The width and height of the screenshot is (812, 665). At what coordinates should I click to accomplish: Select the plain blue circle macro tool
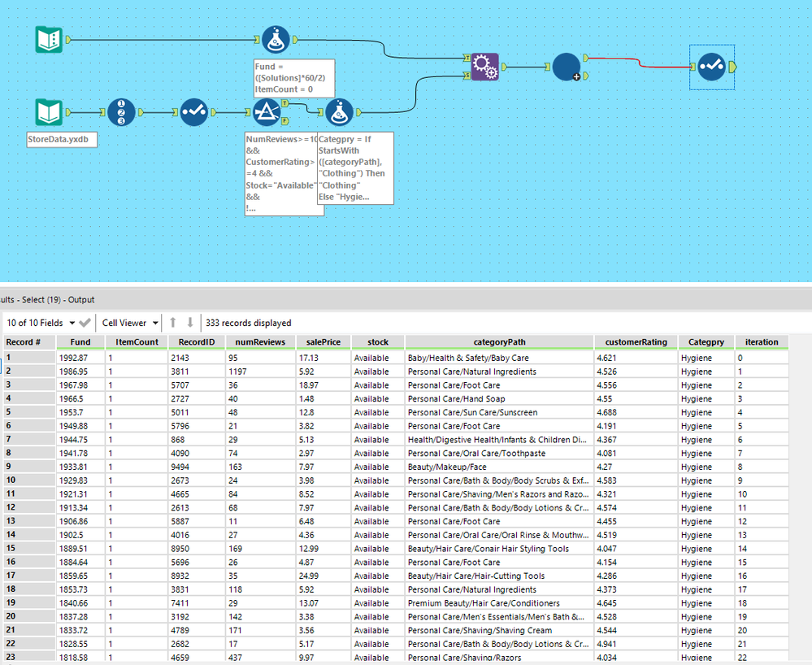click(567, 67)
